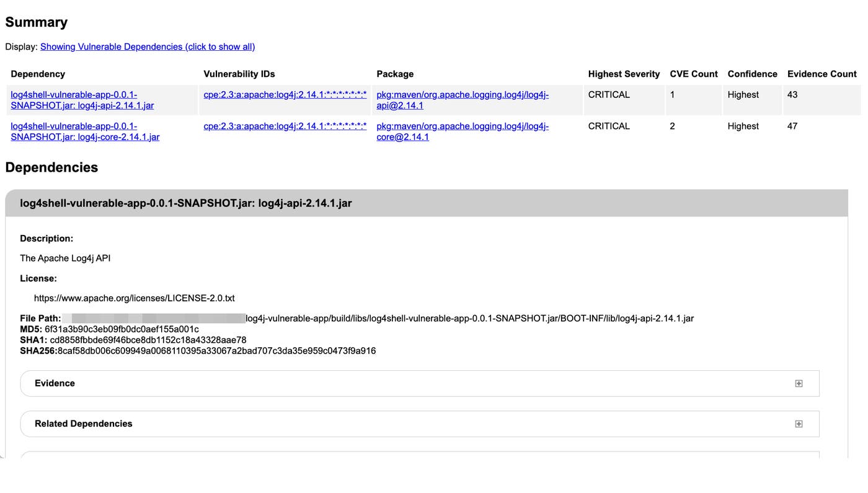This screenshot has height=493, width=868.
Task: Click the Confidence column header
Action: pos(752,74)
